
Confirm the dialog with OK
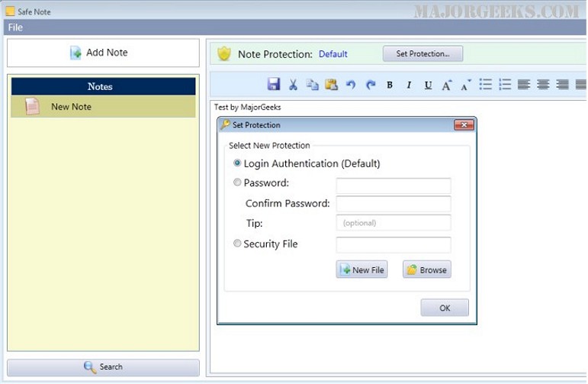(445, 308)
